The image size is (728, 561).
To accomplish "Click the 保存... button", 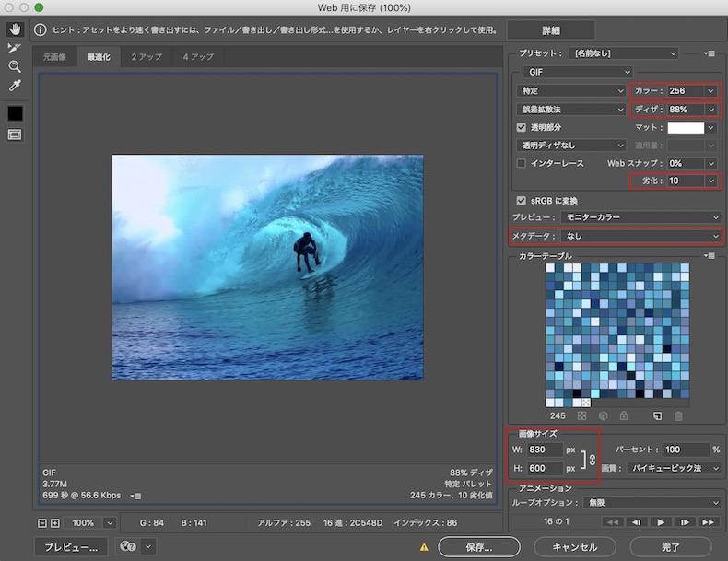I will click(x=479, y=547).
